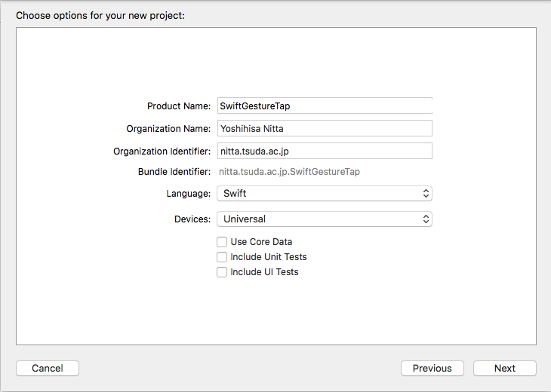Focus the Organization Name input field
Image resolution: width=551 pixels, height=392 pixels.
click(325, 129)
